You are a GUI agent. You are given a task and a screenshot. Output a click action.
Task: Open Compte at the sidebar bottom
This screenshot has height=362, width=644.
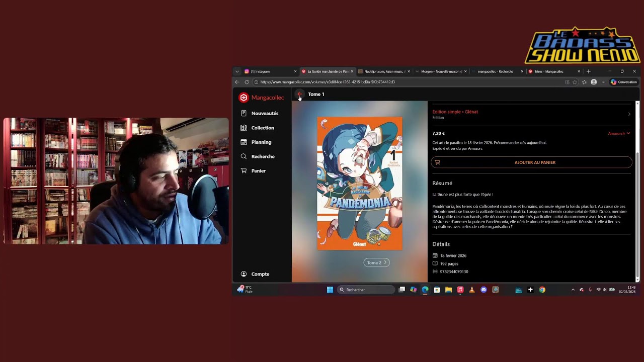[255, 274]
